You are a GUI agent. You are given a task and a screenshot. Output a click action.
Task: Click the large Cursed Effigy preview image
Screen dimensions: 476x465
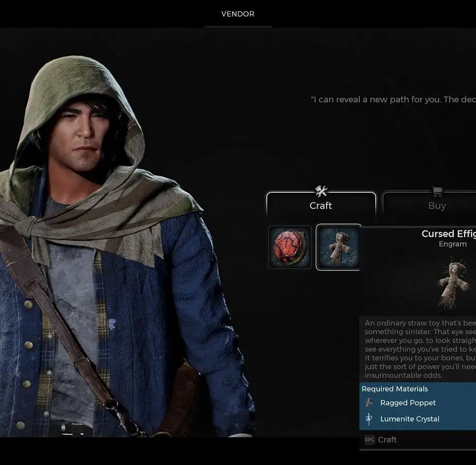click(453, 283)
